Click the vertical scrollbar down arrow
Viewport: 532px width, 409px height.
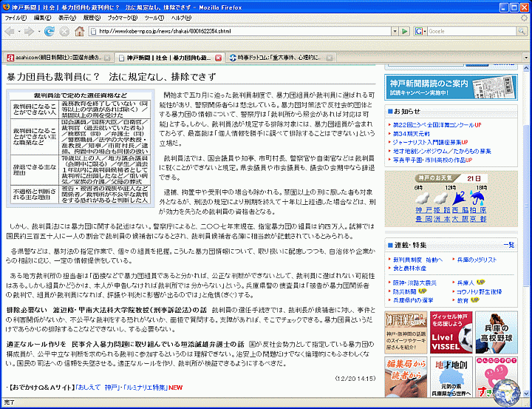pyautogui.click(x=527, y=393)
